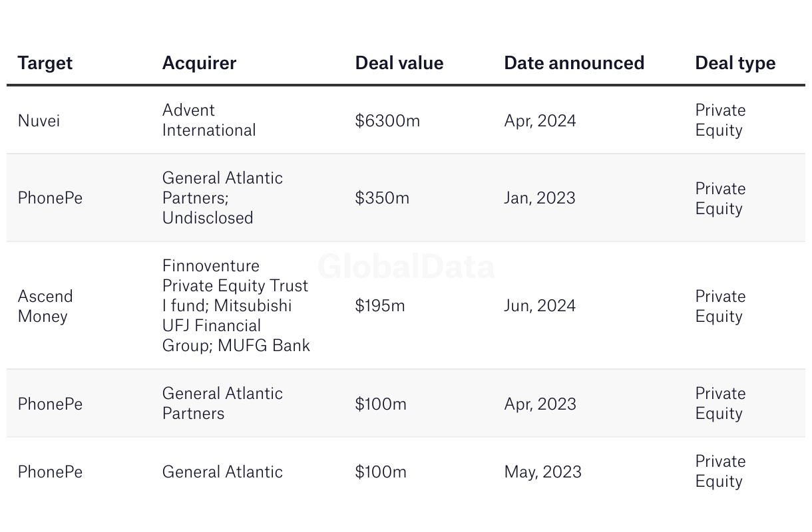Click the Apr, 2023 date cell
Screen dimensions: 812x532
point(540,404)
